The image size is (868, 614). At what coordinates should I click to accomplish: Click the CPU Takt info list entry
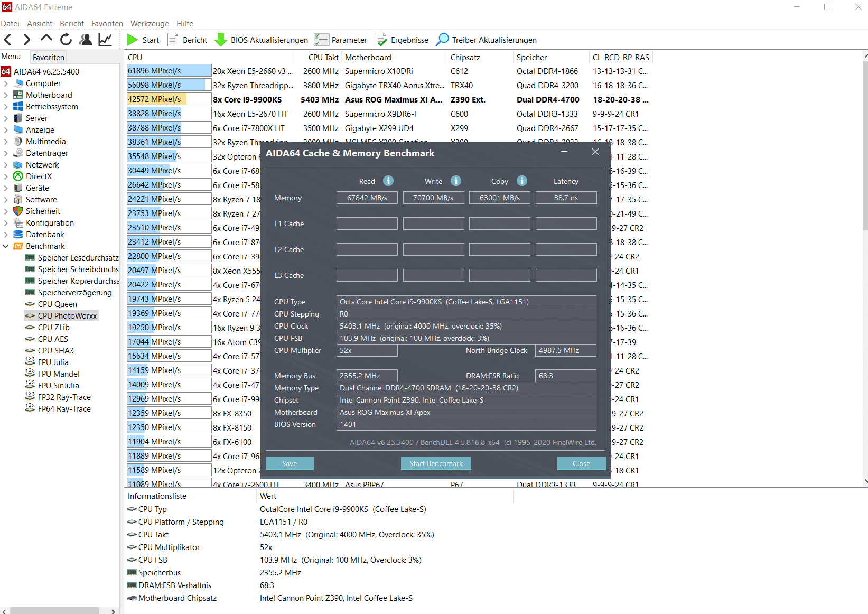point(153,535)
